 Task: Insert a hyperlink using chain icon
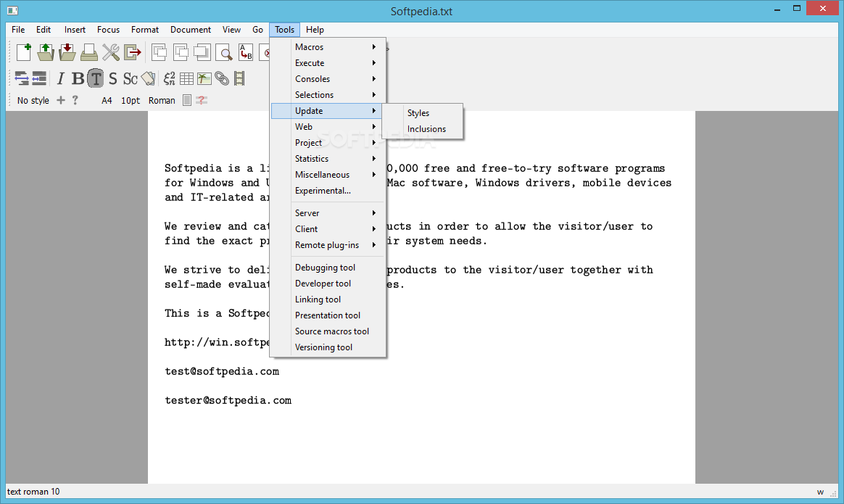(x=222, y=78)
